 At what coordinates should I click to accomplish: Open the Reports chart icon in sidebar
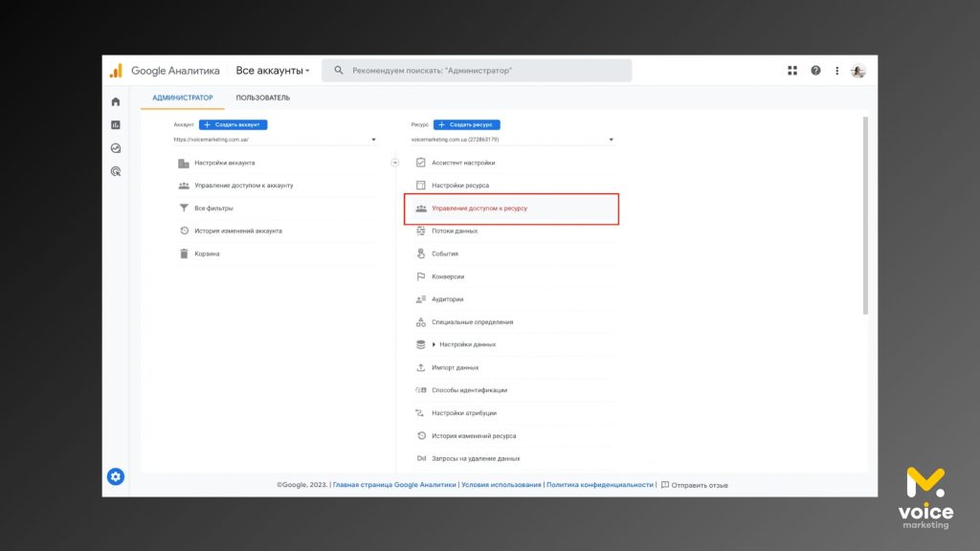point(116,124)
